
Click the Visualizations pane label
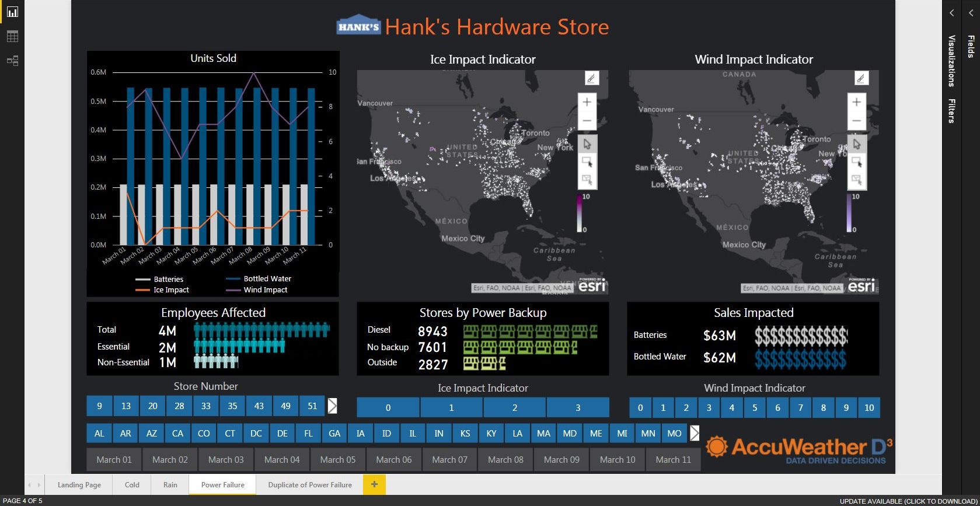point(951,61)
